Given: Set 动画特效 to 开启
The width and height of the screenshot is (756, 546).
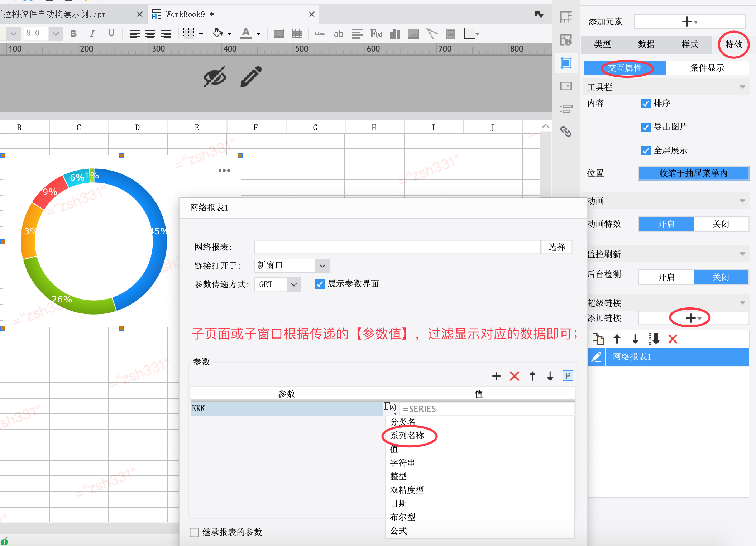Looking at the screenshot, I should [666, 224].
